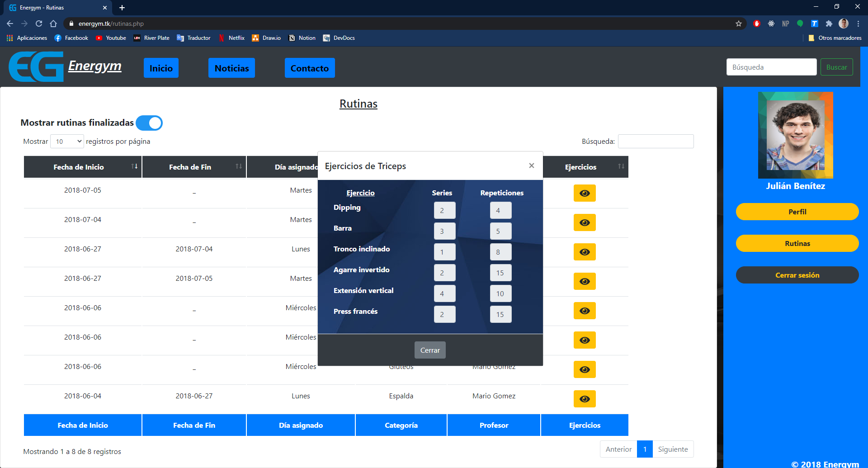Click the address bar URL
Image resolution: width=868 pixels, height=468 pixels.
(x=111, y=24)
